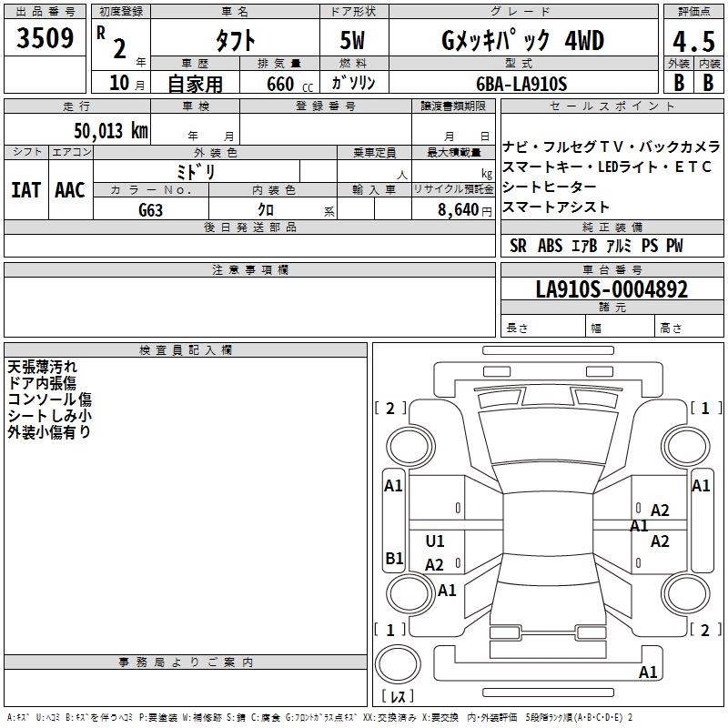Viewport: 728px width, 728px height.
Task: Click the vehicle history 自家用
Action: pos(195,84)
